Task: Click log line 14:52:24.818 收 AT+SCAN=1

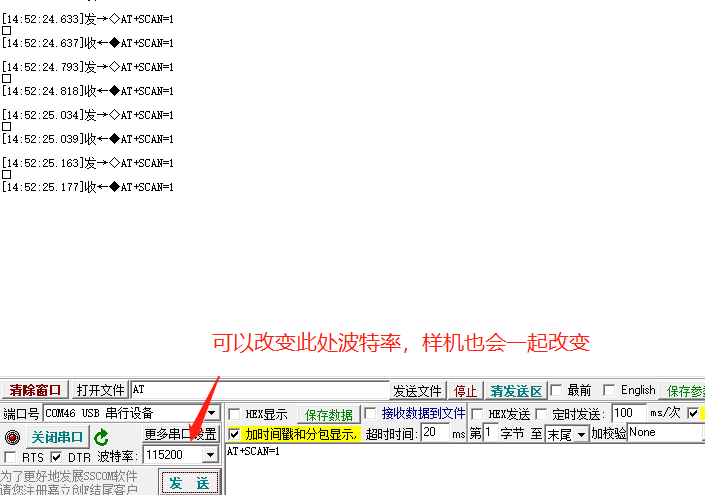Action: coord(88,91)
